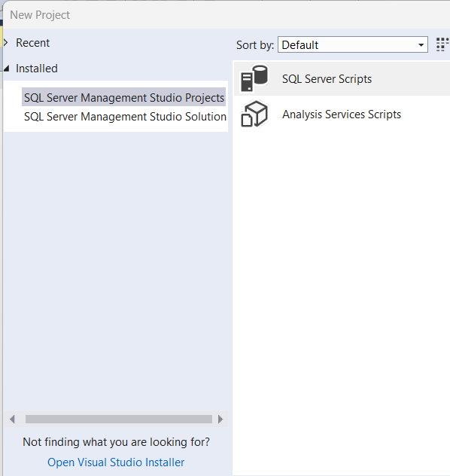
Task: Select SQL Server Management Studio Solution
Action: 125,117
